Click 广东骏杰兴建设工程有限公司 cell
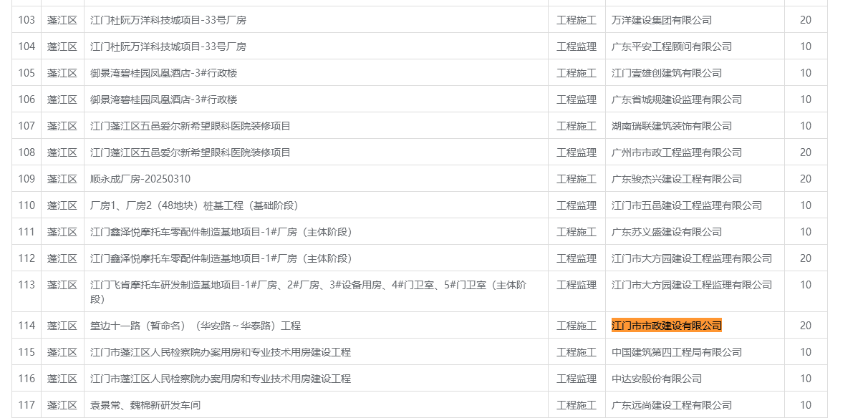Screen dimensions: 868x418 pos(677,179)
